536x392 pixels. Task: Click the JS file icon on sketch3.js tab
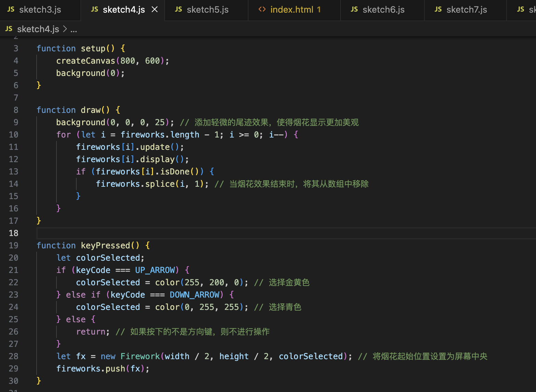pyautogui.click(x=11, y=9)
